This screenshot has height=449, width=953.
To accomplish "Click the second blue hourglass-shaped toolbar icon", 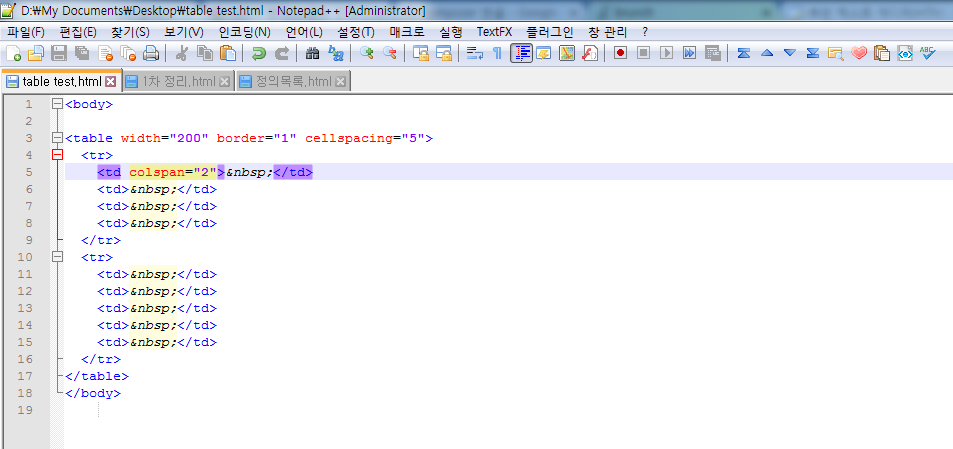I will click(x=813, y=53).
